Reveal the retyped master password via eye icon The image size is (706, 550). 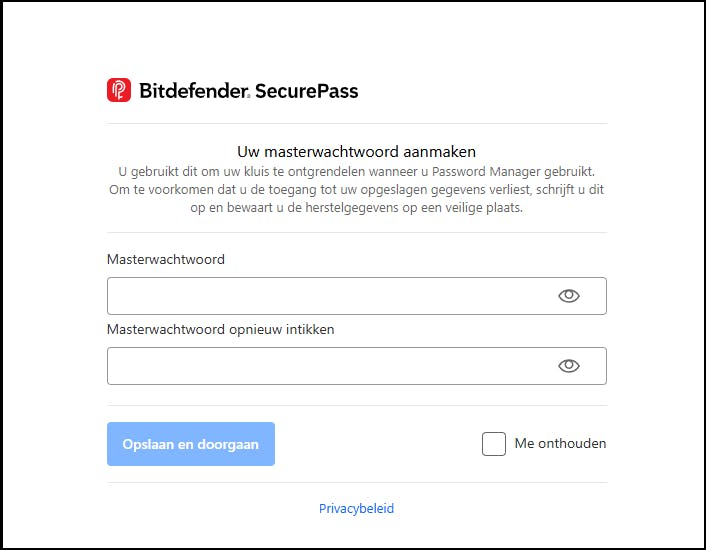pos(569,366)
